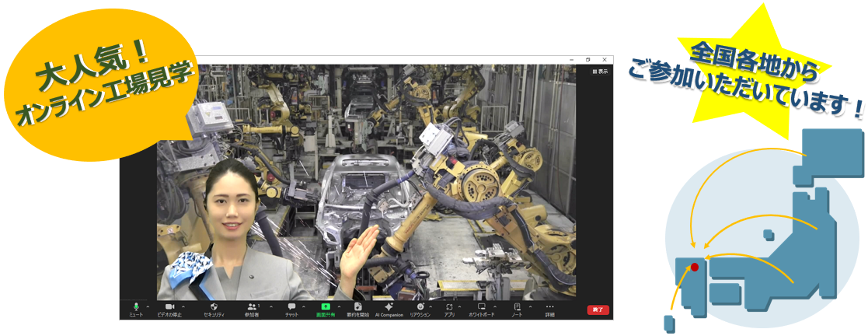Image resolution: width=868 pixels, height=336 pixels.
Task: Open AI Companion
Action: tap(389, 308)
